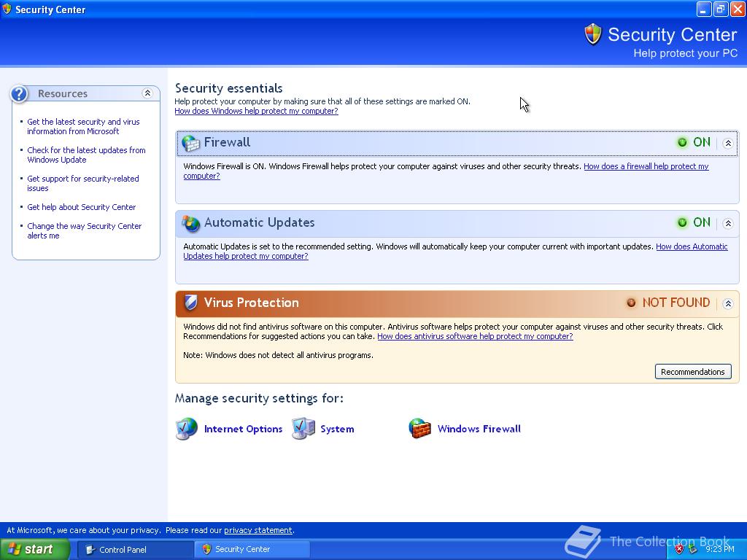Open the System text link
The width and height of the screenshot is (747, 560).
[337, 429]
